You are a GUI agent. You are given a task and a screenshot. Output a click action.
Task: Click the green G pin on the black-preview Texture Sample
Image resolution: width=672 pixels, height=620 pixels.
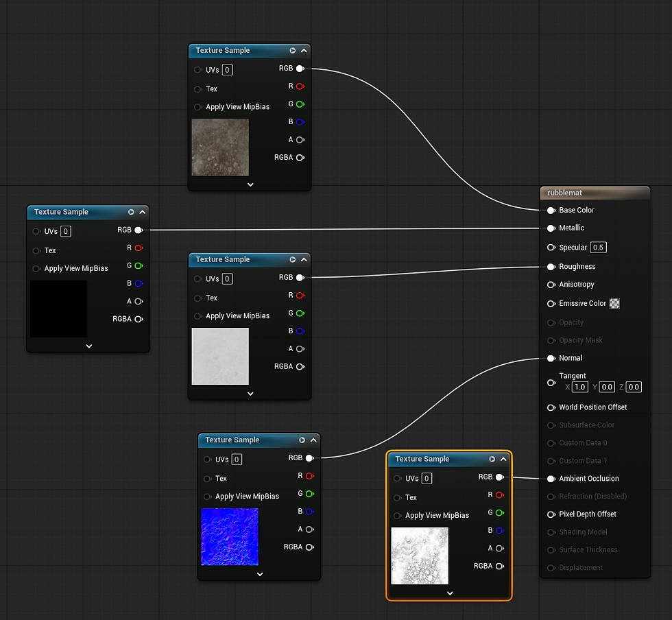[139, 266]
